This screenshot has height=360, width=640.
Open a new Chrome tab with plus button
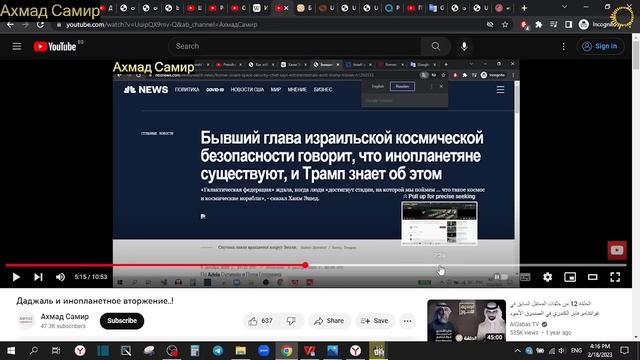click(524, 8)
